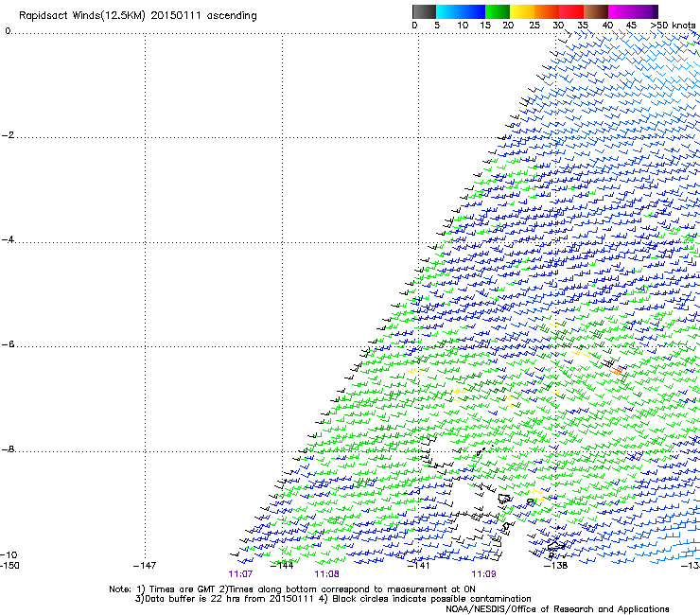The image size is (700, 615).
Task: Click the red-orange wind barbs cluster near -6.5 latitude
Action: coord(618,370)
